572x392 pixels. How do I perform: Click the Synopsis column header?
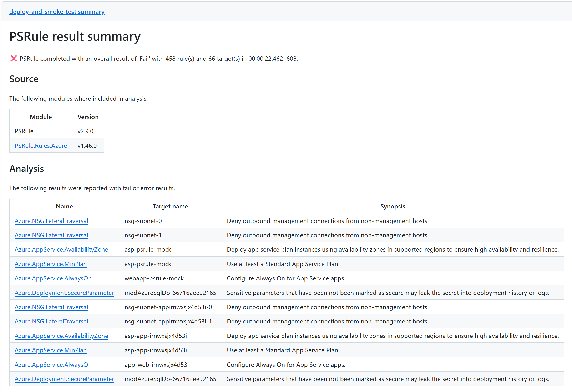click(392, 206)
